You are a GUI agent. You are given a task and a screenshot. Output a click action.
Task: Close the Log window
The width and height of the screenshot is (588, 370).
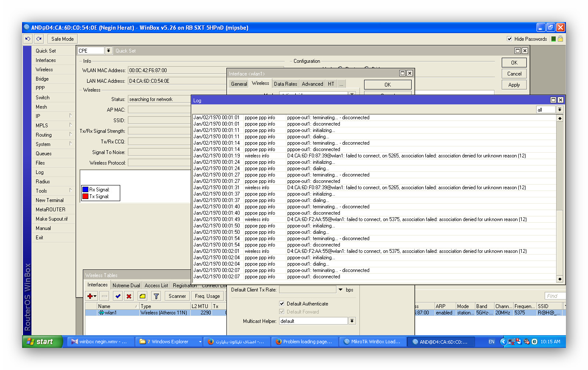click(560, 100)
